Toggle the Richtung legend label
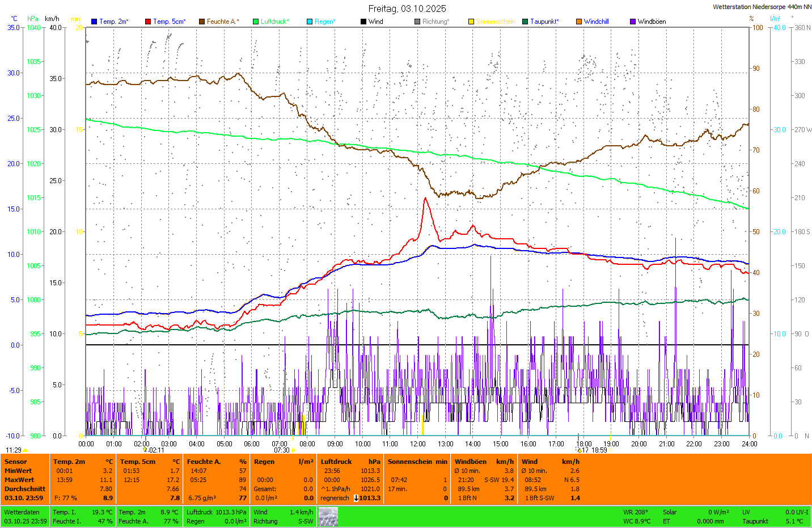 point(435,22)
